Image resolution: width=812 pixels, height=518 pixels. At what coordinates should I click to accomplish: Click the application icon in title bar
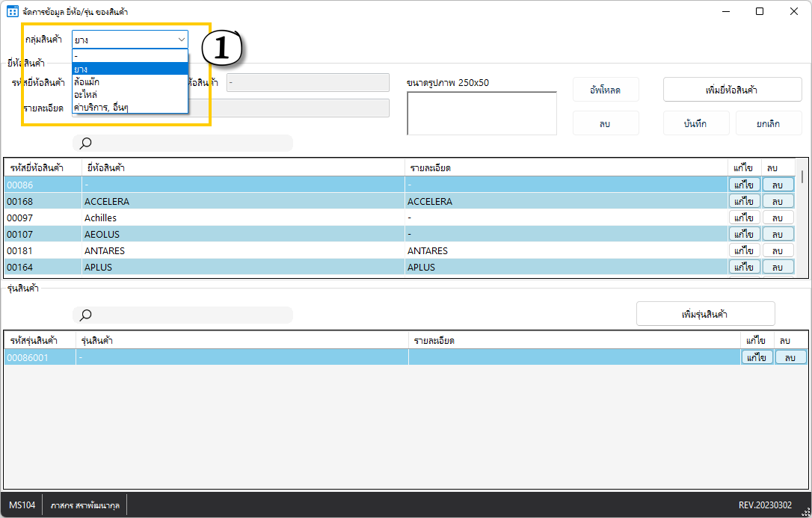13,12
